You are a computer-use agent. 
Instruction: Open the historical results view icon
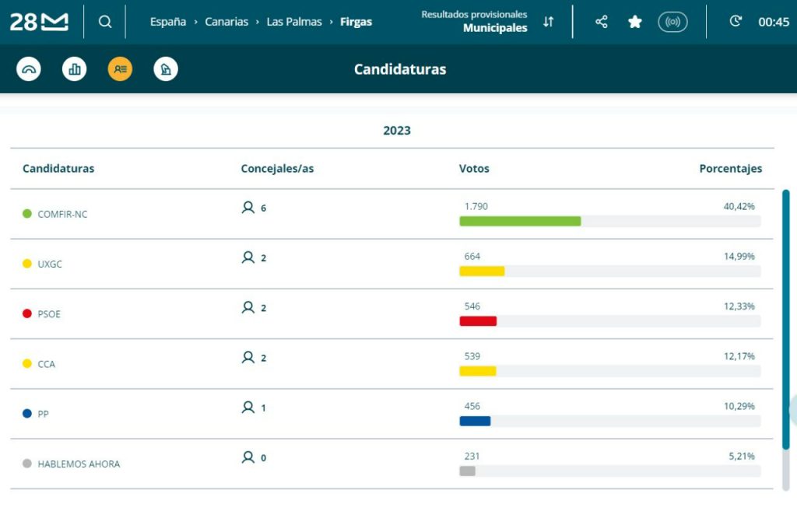(x=166, y=69)
